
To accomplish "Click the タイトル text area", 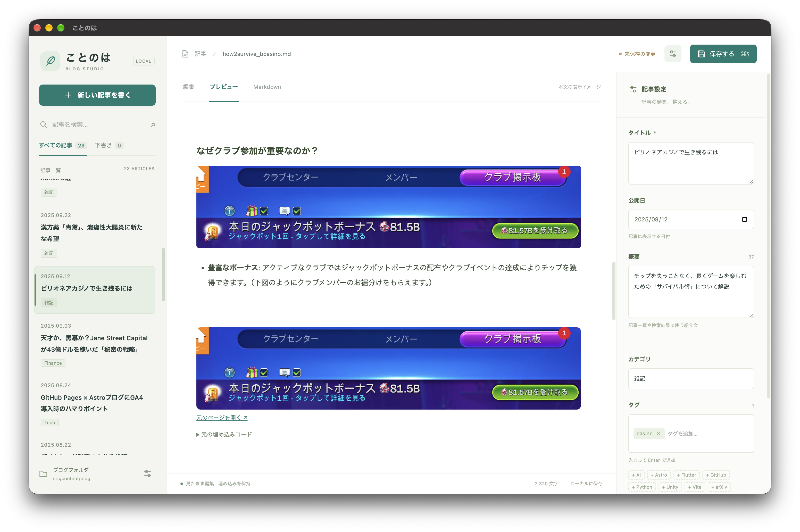I will [691, 163].
